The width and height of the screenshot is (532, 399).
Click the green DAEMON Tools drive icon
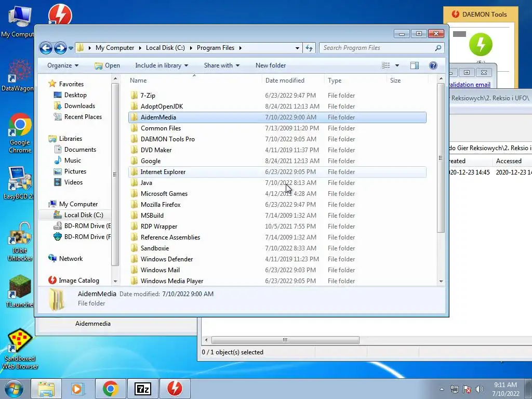point(481,45)
